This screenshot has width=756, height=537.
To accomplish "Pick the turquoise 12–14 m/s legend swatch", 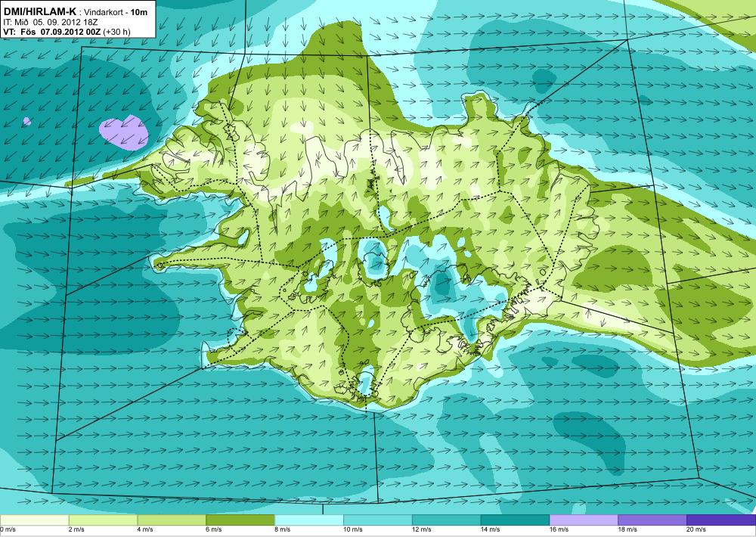I will coord(447,520).
